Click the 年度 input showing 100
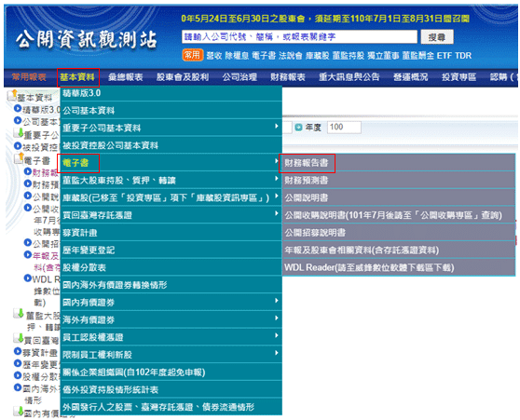The width and height of the screenshot is (520, 420). 344,128
